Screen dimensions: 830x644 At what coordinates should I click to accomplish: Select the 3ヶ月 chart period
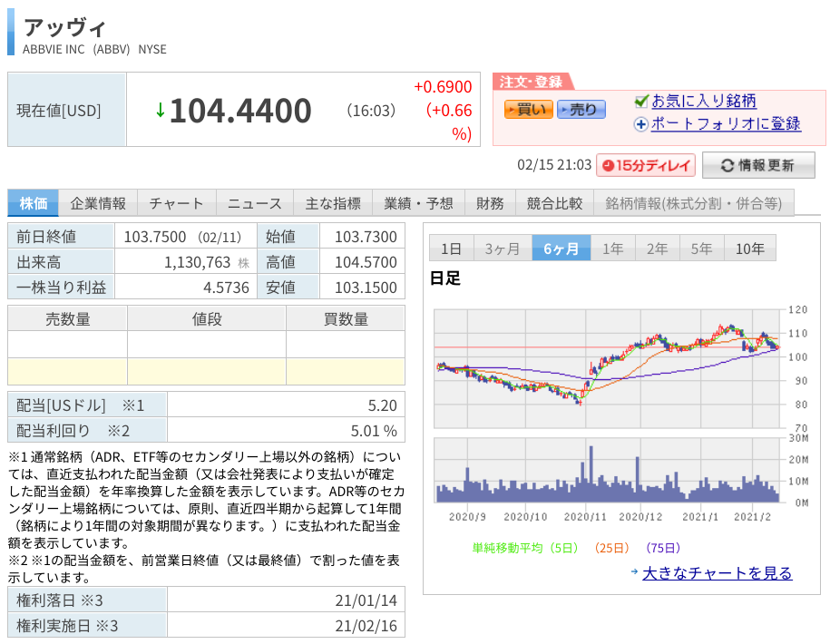tap(503, 249)
